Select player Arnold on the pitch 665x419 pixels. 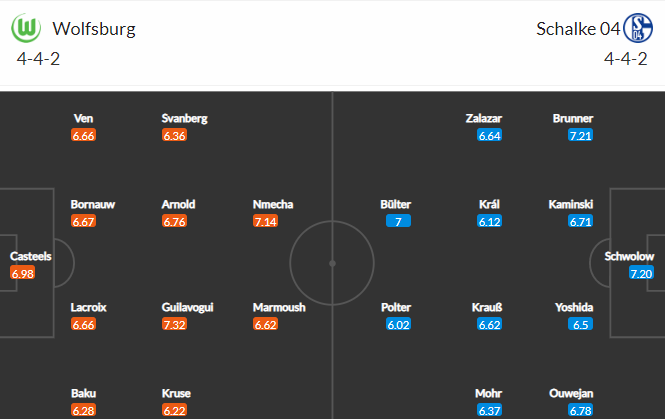click(x=178, y=204)
